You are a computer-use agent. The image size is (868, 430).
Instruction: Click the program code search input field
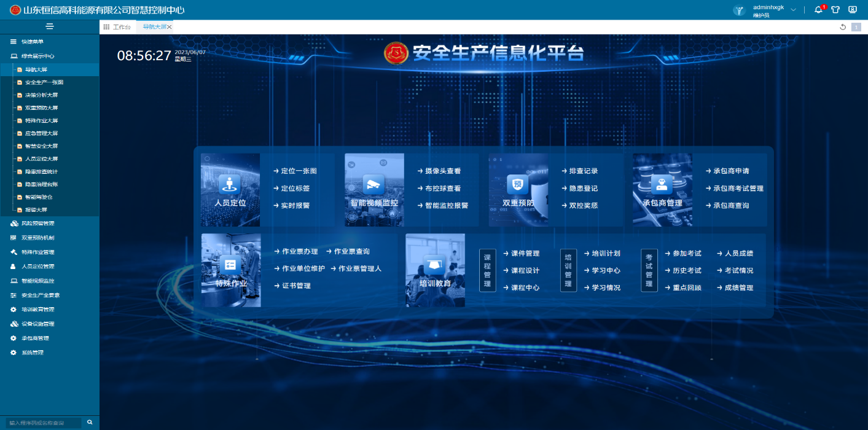[43, 423]
